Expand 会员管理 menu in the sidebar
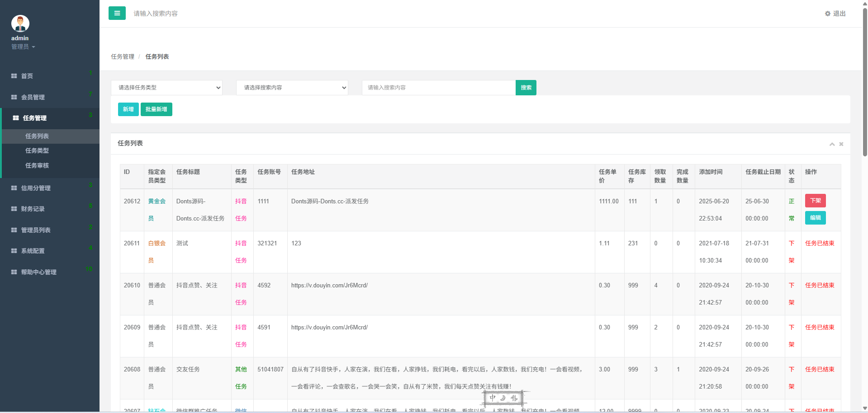The image size is (868, 413). (x=50, y=97)
